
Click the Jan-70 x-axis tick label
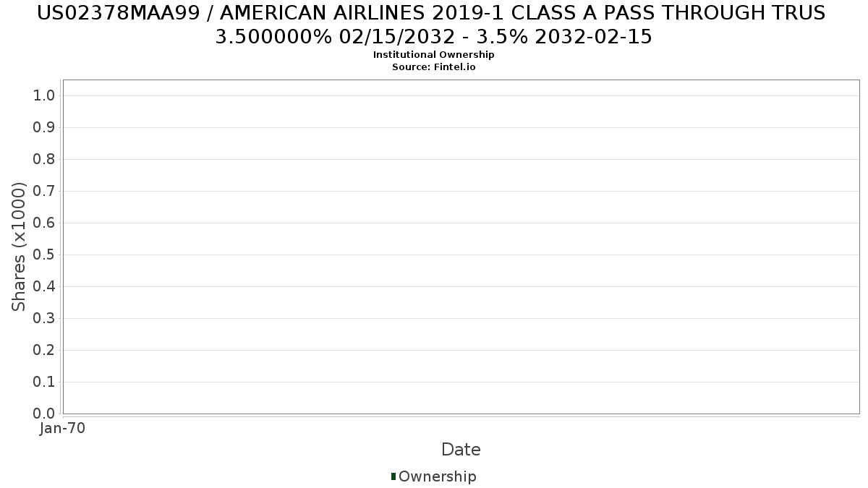click(63, 428)
